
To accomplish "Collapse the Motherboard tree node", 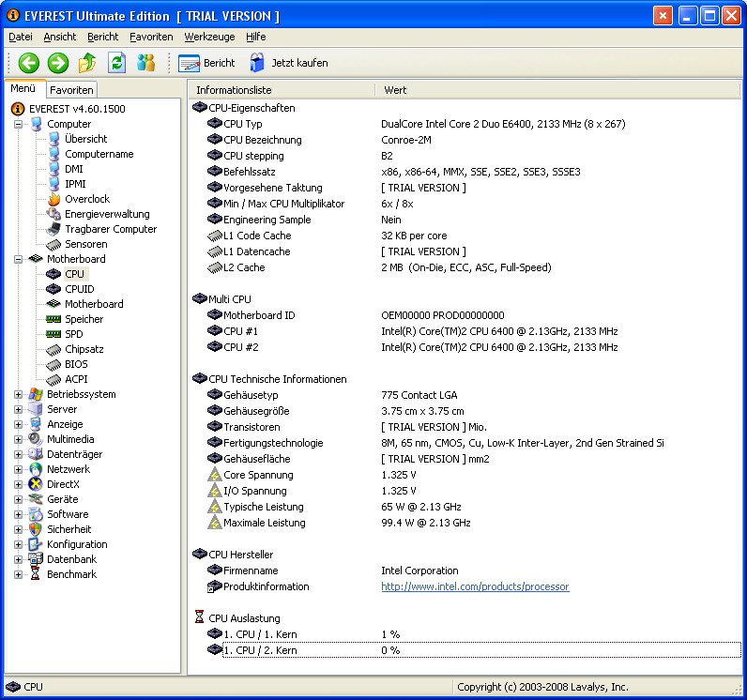I will pyautogui.click(x=18, y=260).
